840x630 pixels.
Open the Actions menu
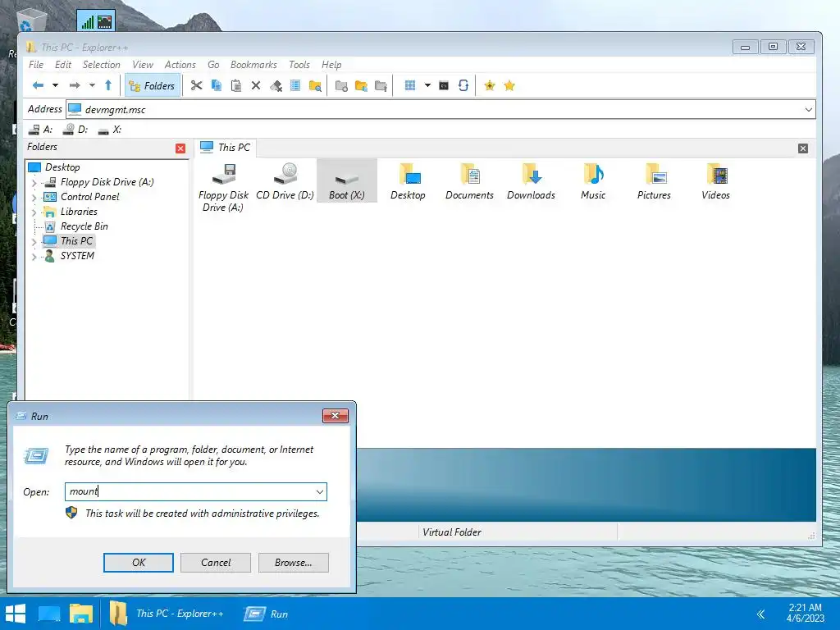tap(180, 65)
